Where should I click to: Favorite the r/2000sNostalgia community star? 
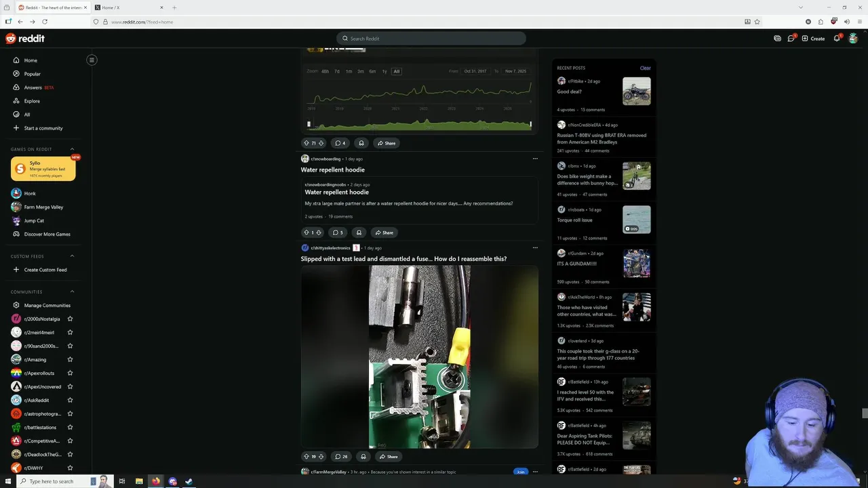[70, 319]
